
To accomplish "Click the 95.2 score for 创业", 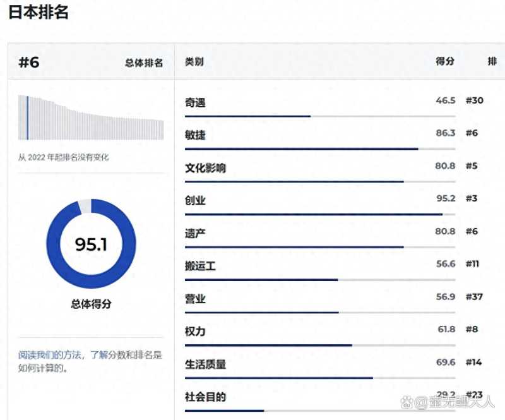I will click(x=445, y=198).
